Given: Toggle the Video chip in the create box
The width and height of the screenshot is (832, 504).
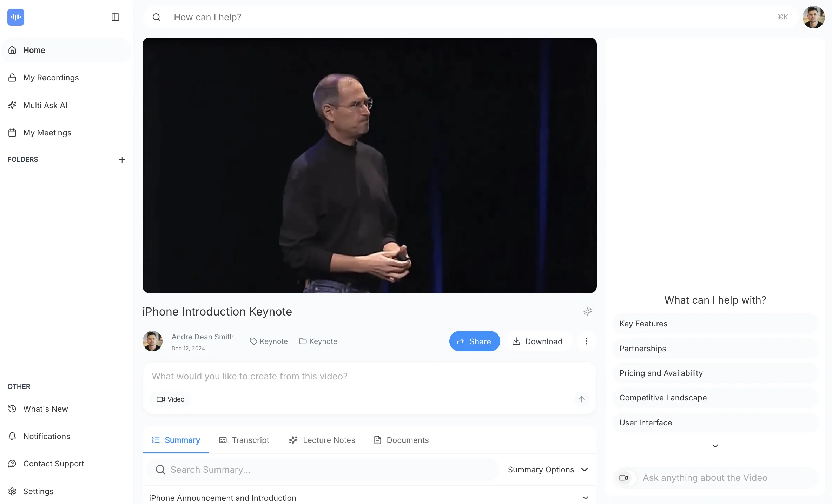Looking at the screenshot, I should (171, 399).
